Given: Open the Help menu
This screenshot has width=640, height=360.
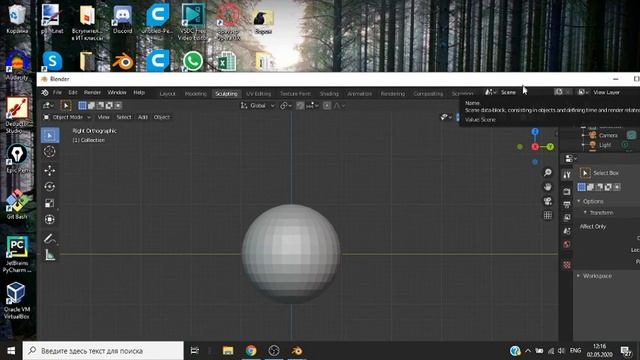Looking at the screenshot, I should pyautogui.click(x=139, y=93).
